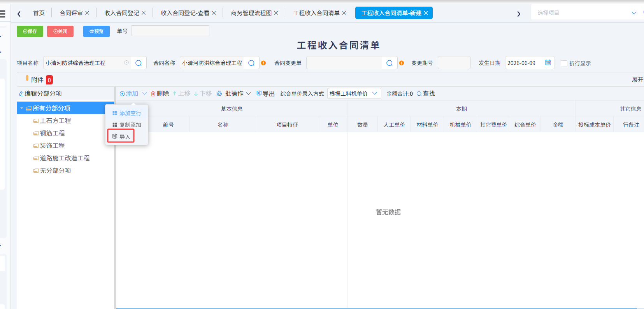644x309 pixels.
Task: Select 道路施工改造工程 in the tree
Action: point(65,158)
